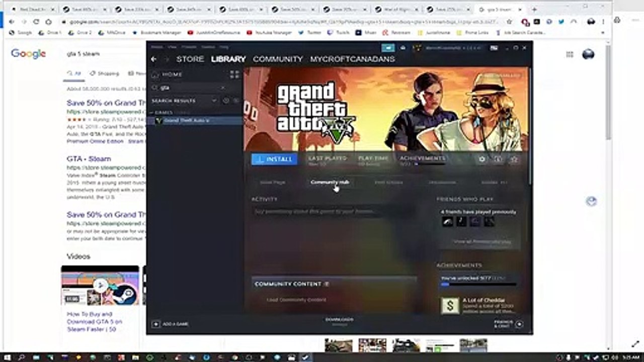This screenshot has height=362, width=644.
Task: Click the achievements unlocked progress bar
Action: point(478,284)
